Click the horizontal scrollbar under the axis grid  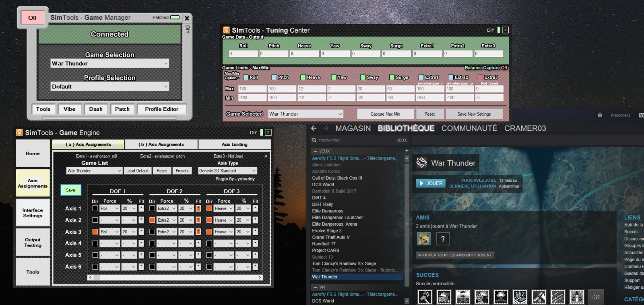click(175, 278)
